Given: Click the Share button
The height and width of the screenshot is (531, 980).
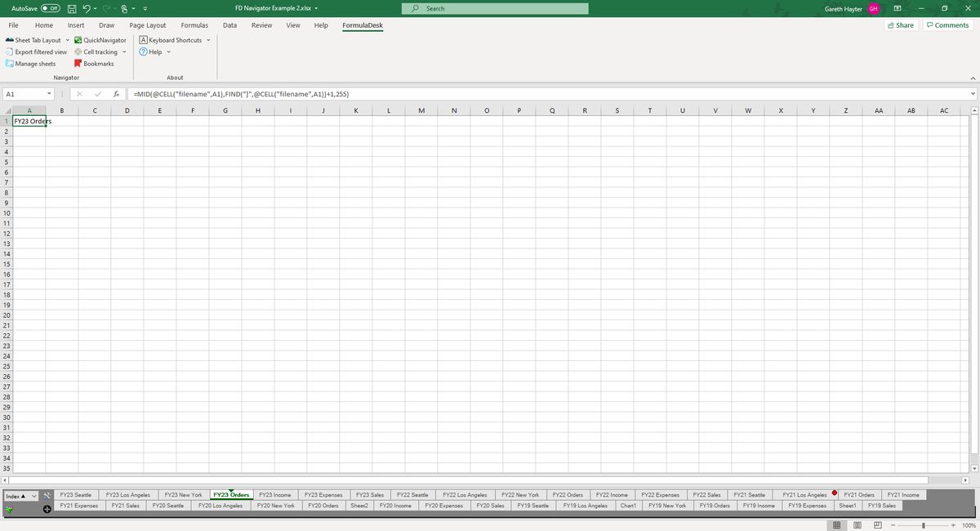Looking at the screenshot, I should click(x=901, y=25).
